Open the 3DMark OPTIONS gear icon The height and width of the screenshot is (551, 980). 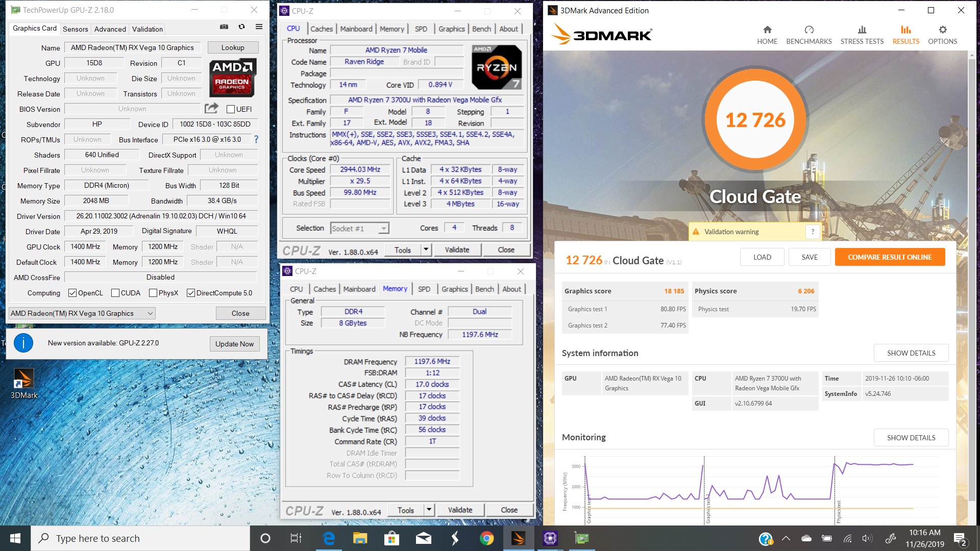click(x=943, y=30)
